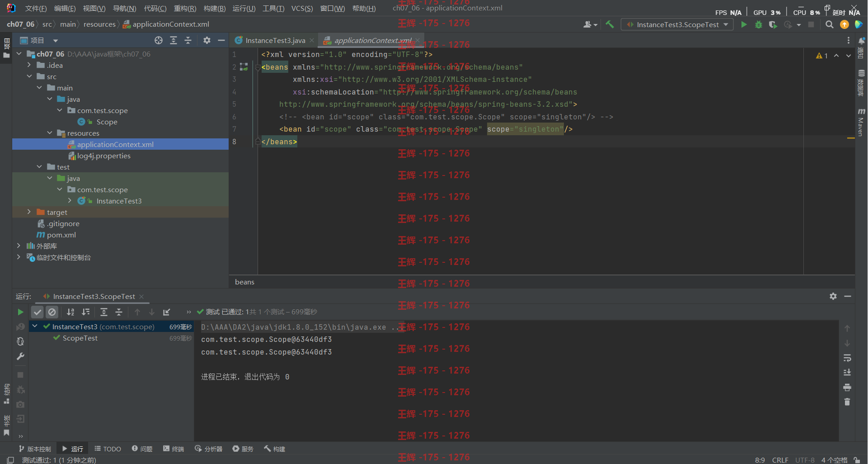Switch to InstanceTest3.java editor tab

pyautogui.click(x=275, y=40)
